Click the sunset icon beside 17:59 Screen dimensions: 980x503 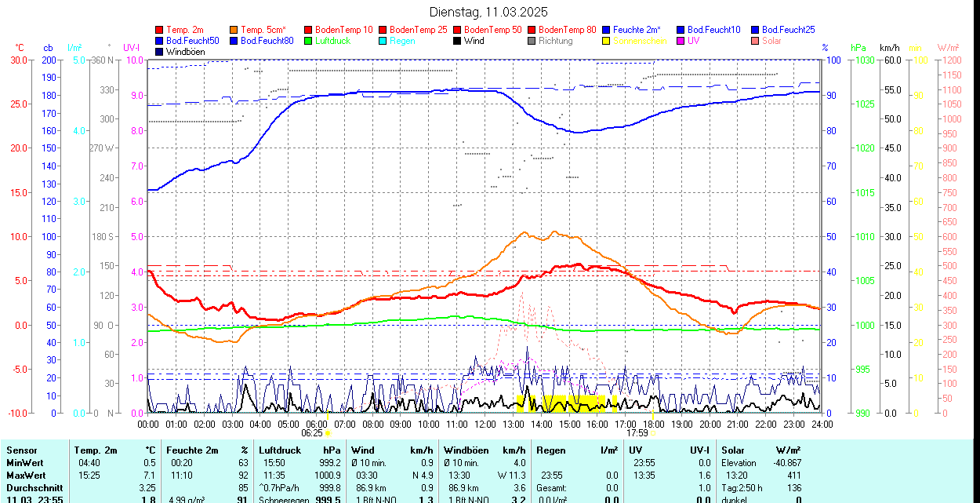pos(652,432)
